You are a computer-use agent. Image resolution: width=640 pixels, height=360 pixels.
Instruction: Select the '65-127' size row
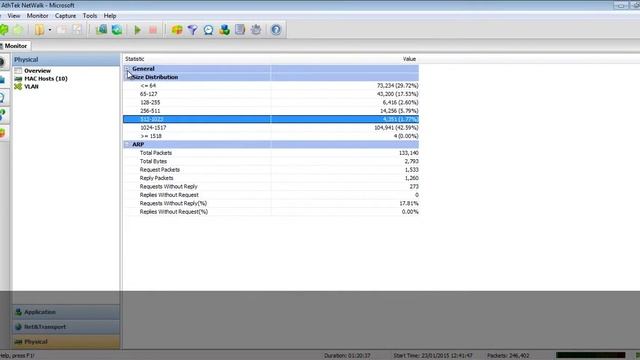pos(271,94)
